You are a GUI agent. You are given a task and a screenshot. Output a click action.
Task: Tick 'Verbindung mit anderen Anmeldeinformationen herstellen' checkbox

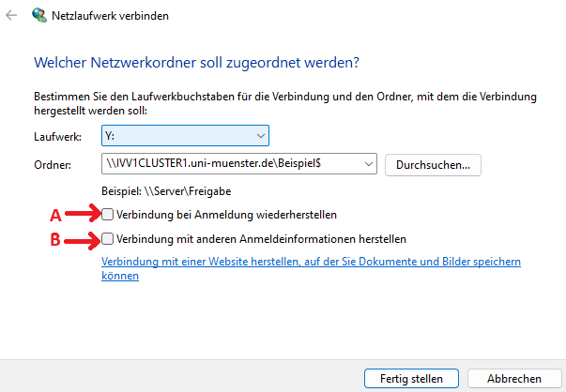(x=109, y=238)
